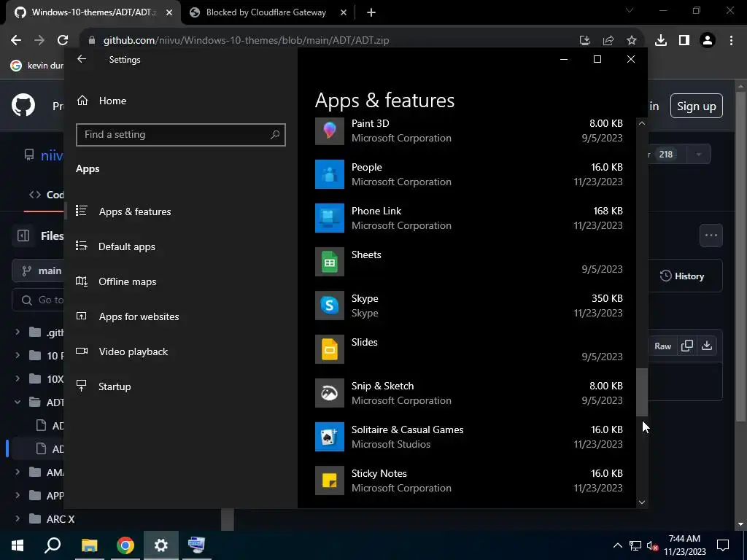This screenshot has height=560, width=747.
Task: Collapse the ADT folder in file tree
Action: pos(18,402)
